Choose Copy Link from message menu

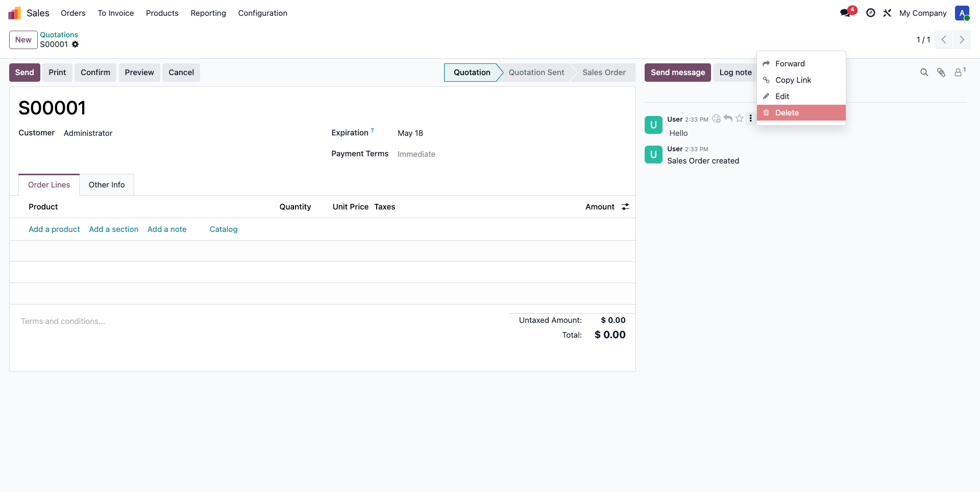click(x=801, y=80)
